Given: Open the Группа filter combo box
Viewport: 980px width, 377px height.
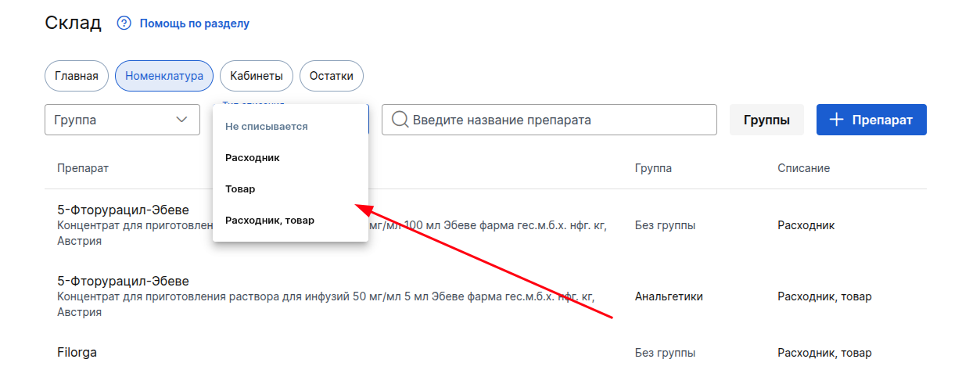Looking at the screenshot, I should pos(122,120).
